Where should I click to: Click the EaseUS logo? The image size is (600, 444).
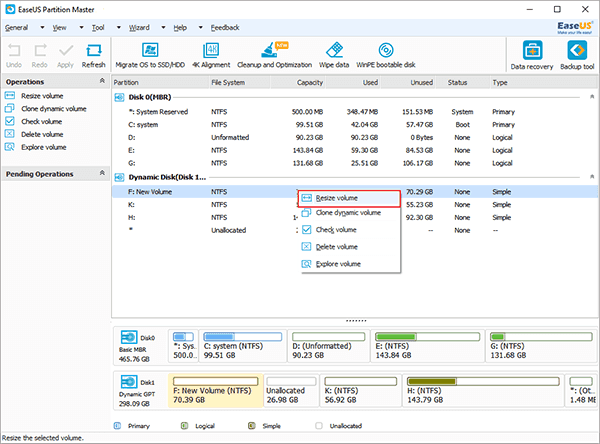(x=575, y=28)
